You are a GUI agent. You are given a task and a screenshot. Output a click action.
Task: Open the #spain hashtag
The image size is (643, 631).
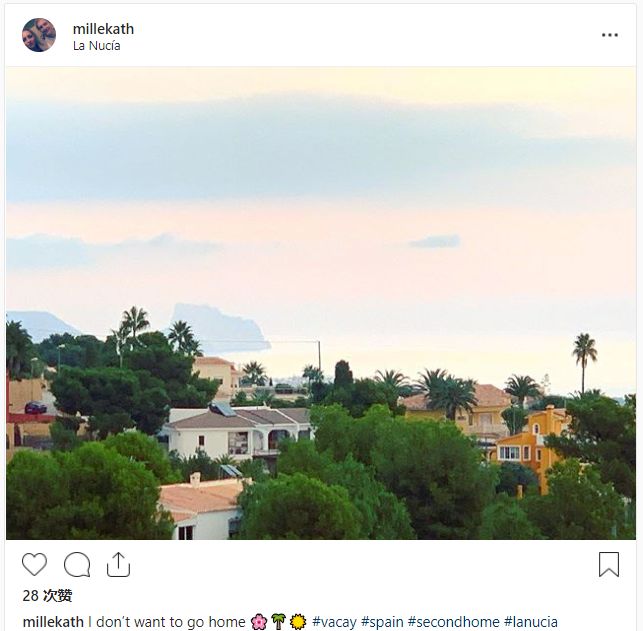point(382,622)
